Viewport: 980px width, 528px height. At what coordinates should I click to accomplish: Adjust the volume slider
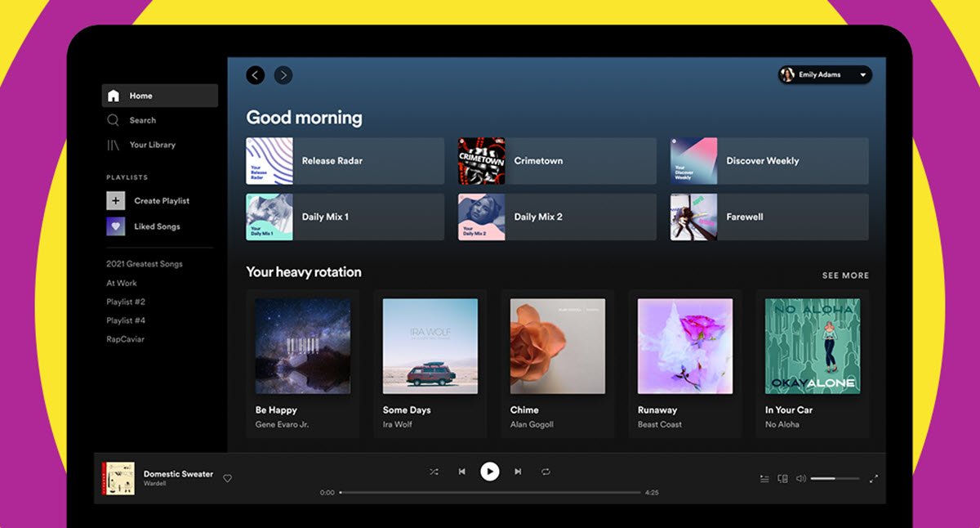tap(835, 478)
